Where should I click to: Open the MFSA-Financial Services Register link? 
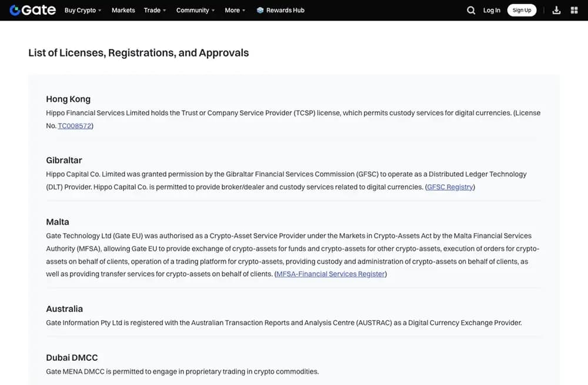(330, 274)
